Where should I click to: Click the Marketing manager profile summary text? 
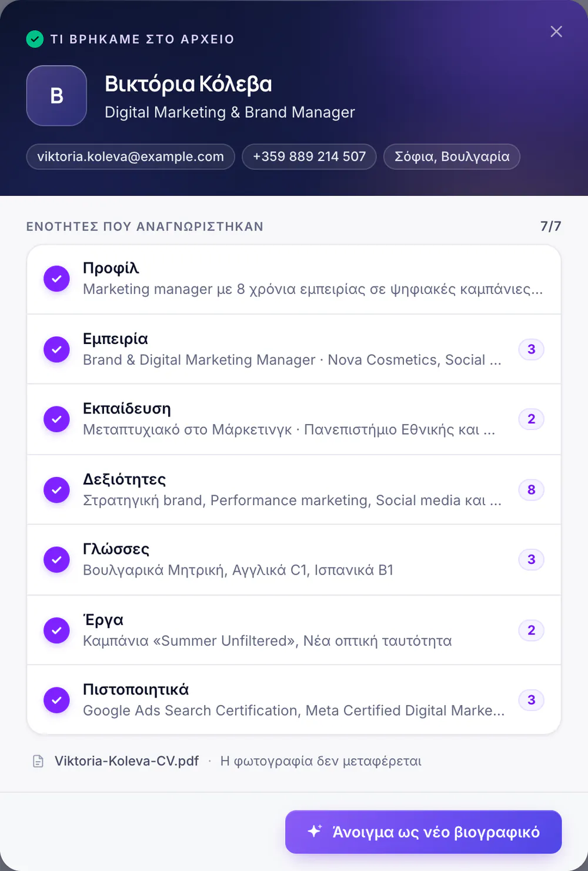313,289
